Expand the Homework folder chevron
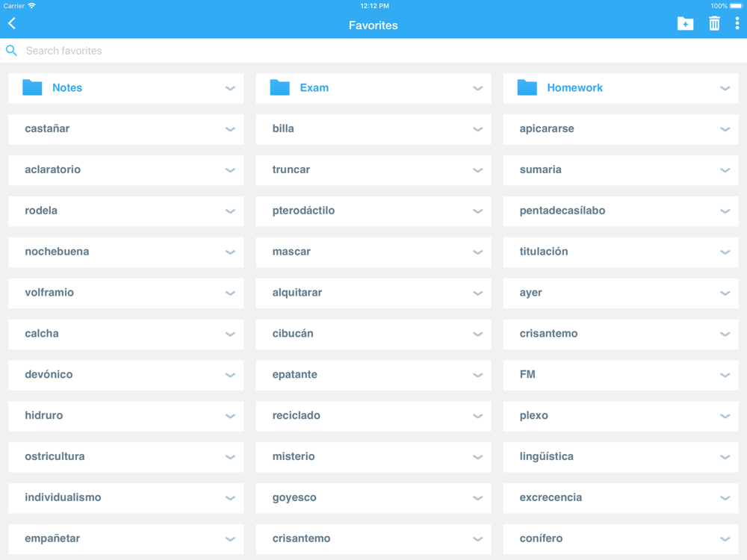 [725, 89]
